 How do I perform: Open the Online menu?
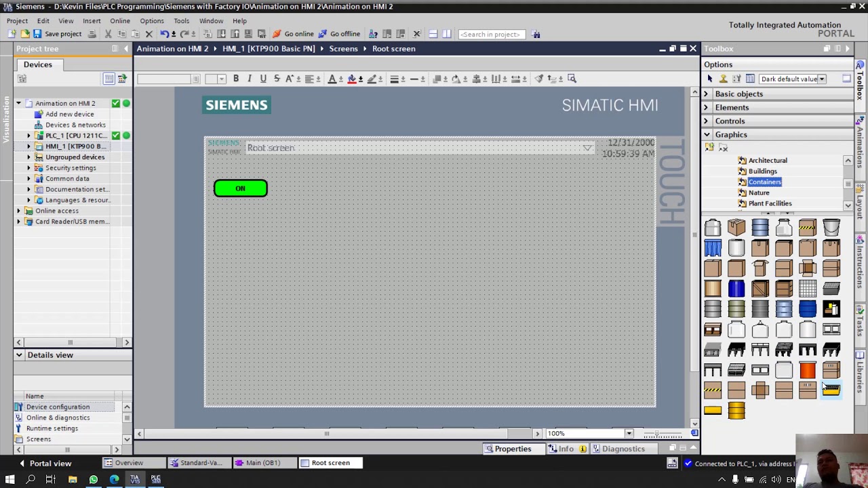(x=120, y=21)
